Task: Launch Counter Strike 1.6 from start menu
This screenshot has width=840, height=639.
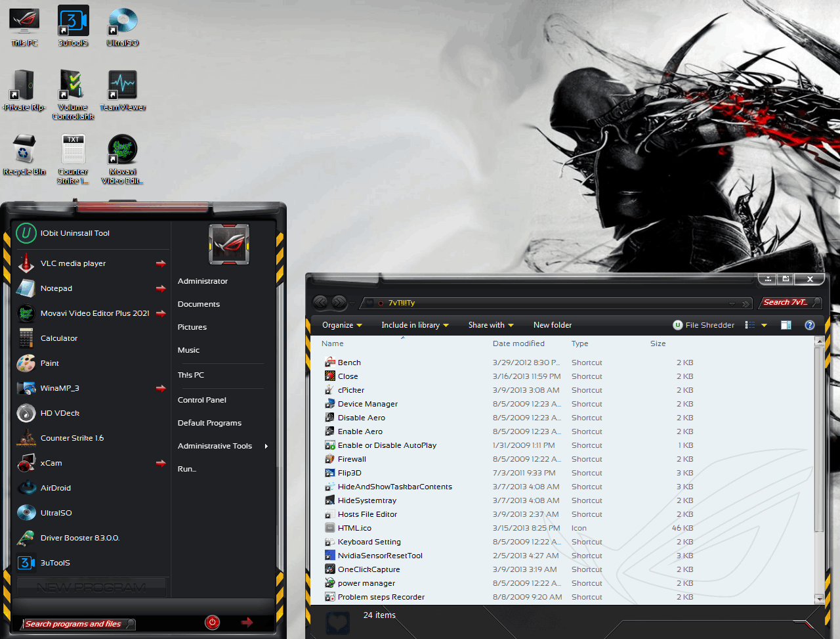Action: point(91,438)
